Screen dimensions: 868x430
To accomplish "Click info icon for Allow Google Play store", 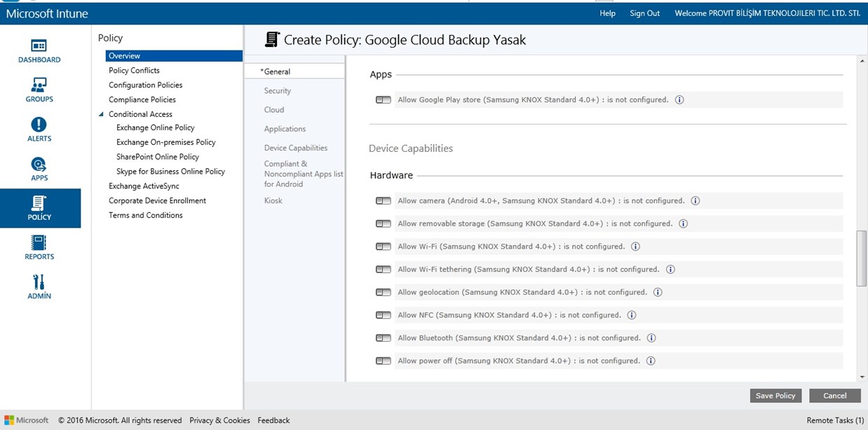I will pos(679,99).
